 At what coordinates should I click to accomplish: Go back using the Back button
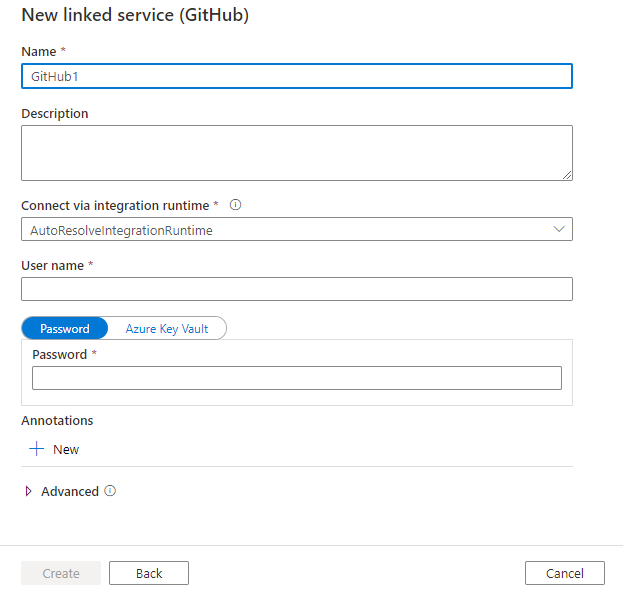coord(149,573)
